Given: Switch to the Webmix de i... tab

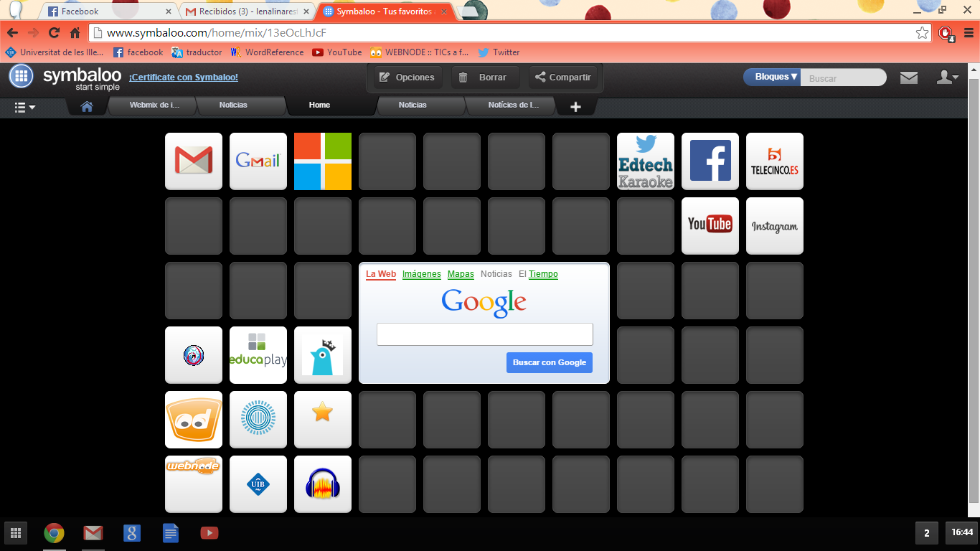Looking at the screenshot, I should point(154,105).
